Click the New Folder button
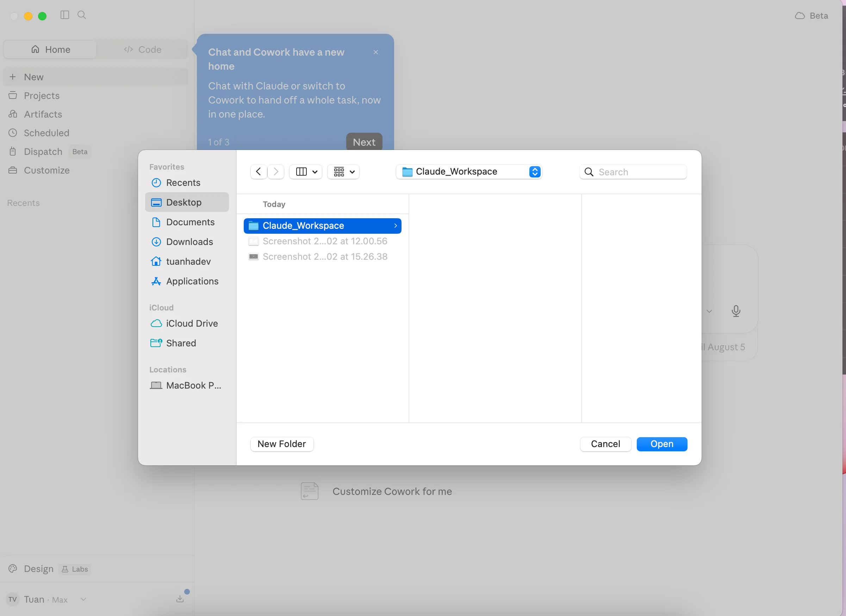Image resolution: width=846 pixels, height=616 pixels. coord(282,444)
